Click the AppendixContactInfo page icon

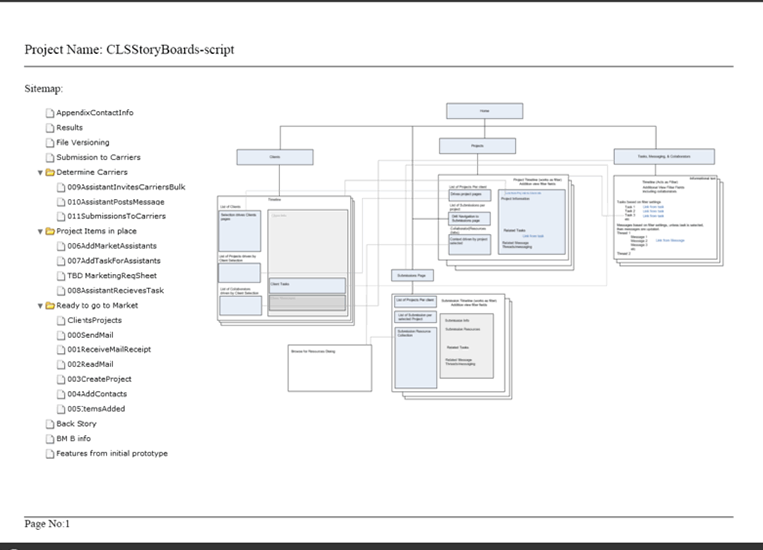coord(50,113)
